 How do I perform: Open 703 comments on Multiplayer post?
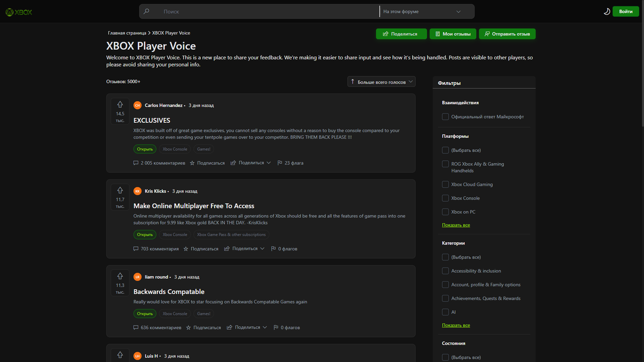[156, 249]
